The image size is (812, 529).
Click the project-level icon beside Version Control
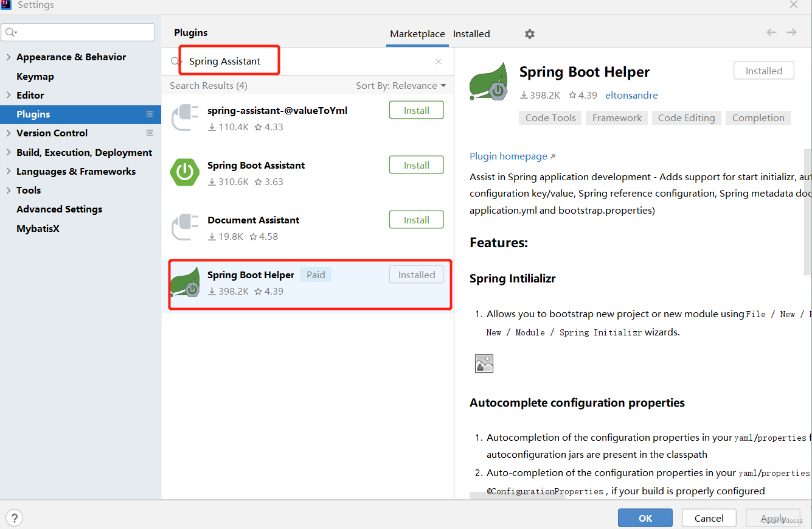pyautogui.click(x=150, y=133)
